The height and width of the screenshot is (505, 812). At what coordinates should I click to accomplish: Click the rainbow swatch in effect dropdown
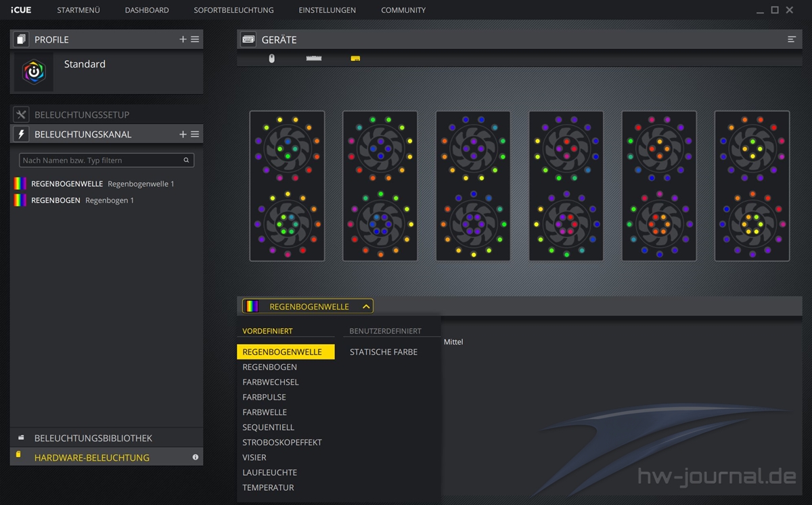(x=252, y=306)
